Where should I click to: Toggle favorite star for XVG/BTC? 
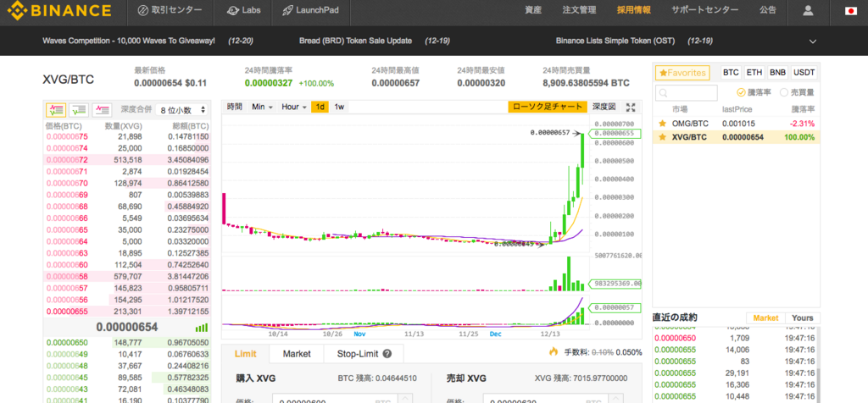coord(662,137)
